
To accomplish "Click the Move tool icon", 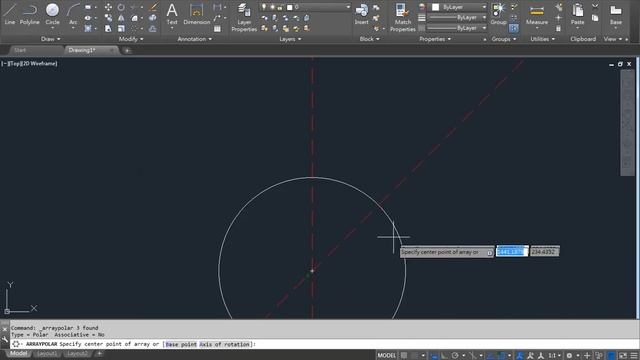I will point(108,7).
